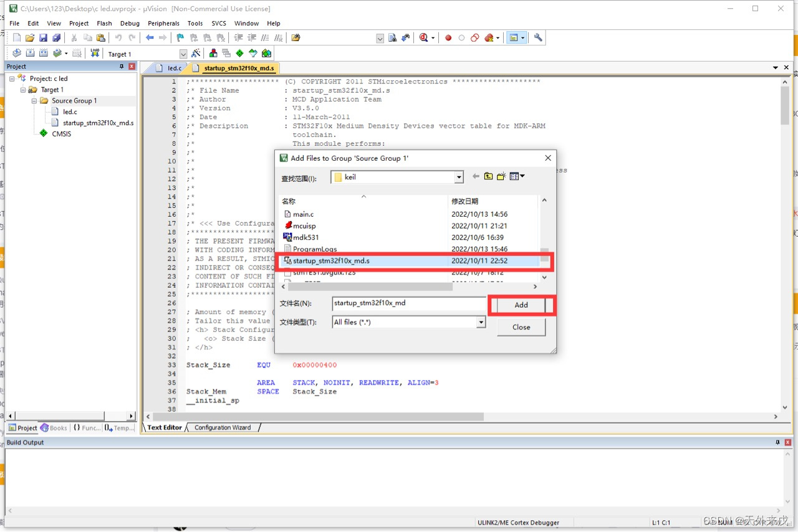
Task: Click the LOAD download to flash icon
Action: 95,54
